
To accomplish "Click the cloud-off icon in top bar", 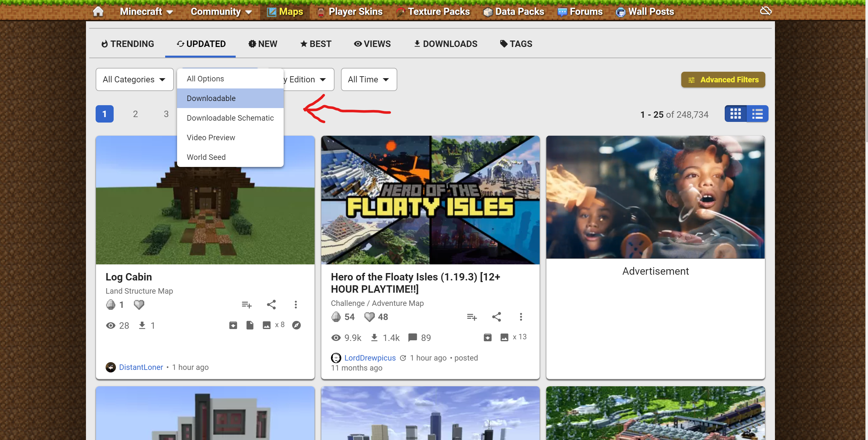I will click(x=765, y=11).
